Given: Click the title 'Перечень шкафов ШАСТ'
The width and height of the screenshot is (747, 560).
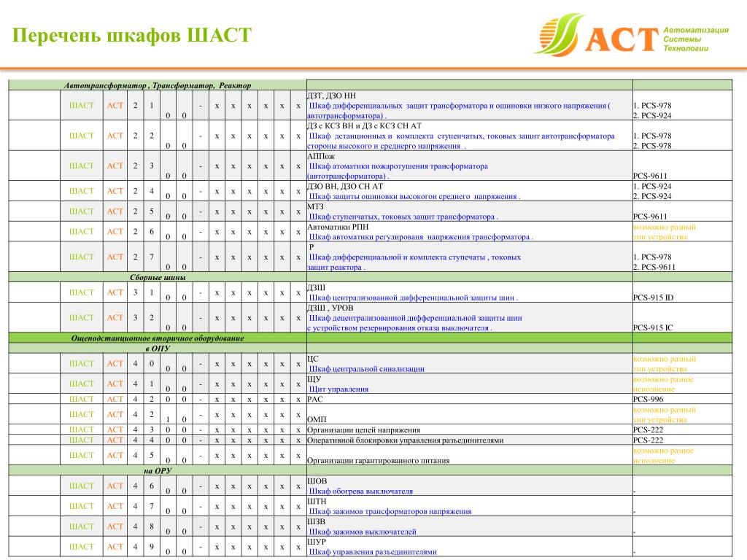Looking at the screenshot, I should coord(131,35).
